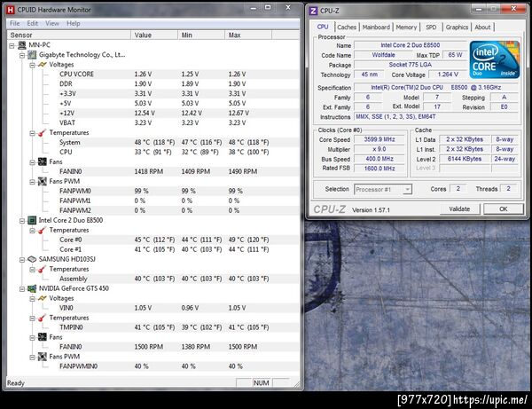This screenshot has width=532, height=409.
Task: Collapse the NVIDIA GeForce GTS 450 node
Action: [x=22, y=289]
